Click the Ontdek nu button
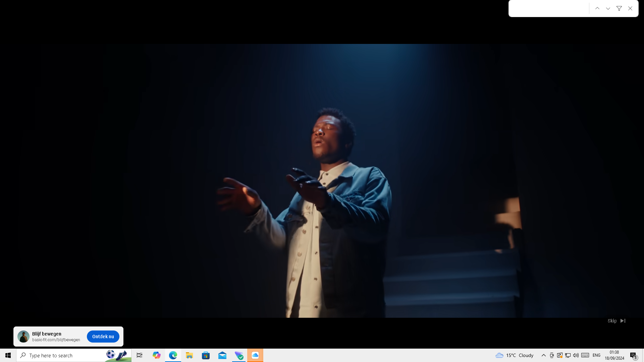This screenshot has height=362, width=644. point(103,337)
